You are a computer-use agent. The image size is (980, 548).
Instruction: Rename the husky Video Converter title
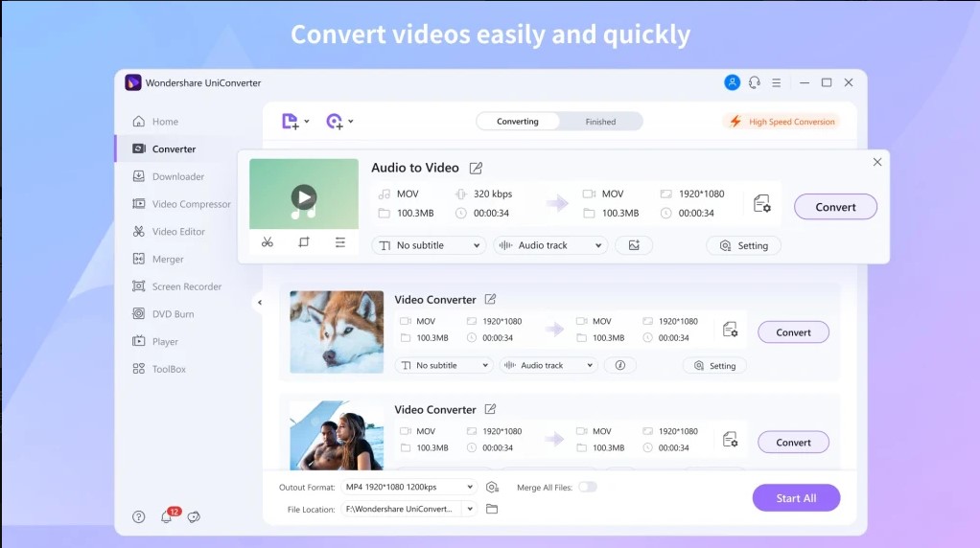tap(491, 300)
